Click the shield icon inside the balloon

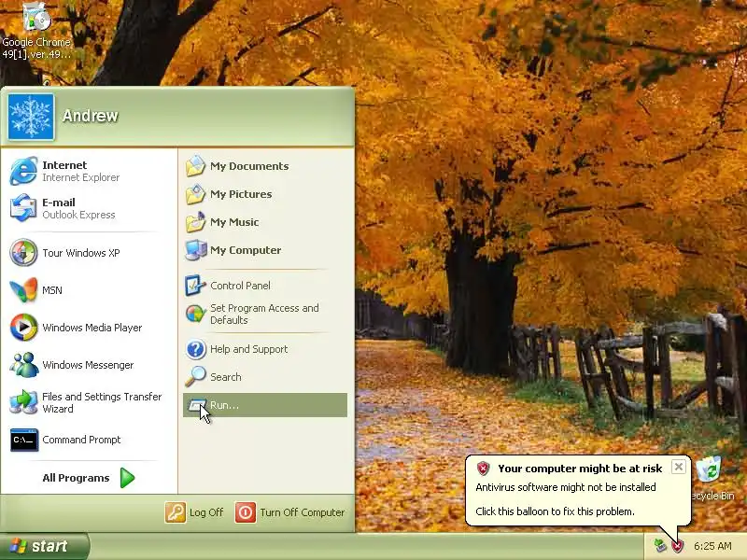tap(483, 469)
